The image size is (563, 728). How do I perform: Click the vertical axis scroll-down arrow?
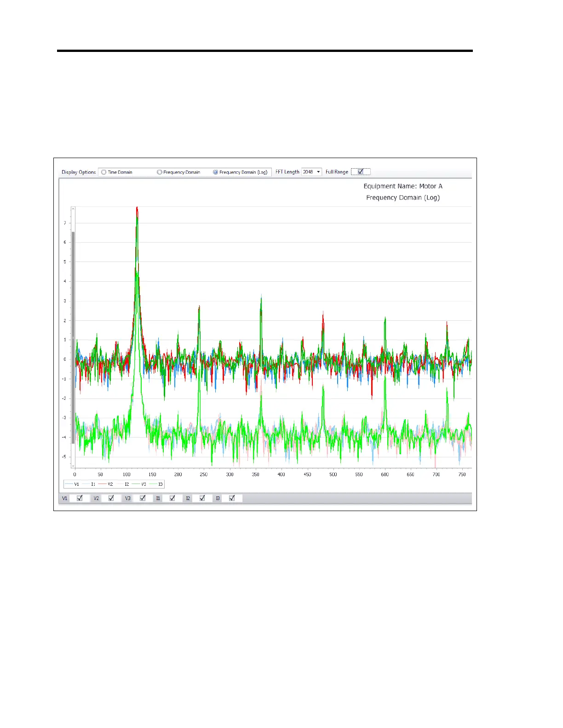click(73, 466)
